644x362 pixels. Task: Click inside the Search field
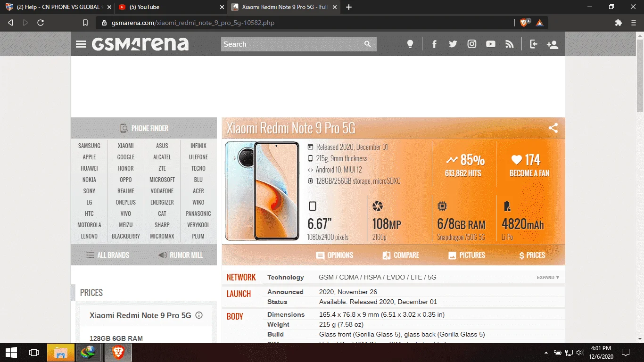click(290, 44)
